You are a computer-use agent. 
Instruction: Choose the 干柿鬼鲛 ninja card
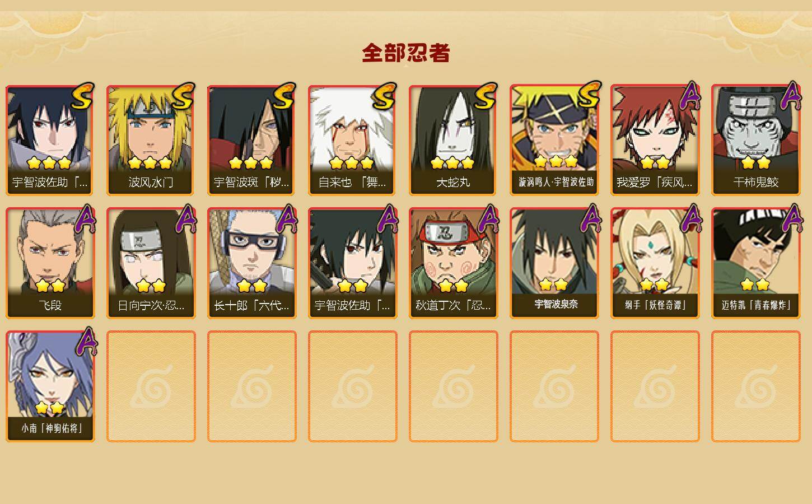(x=755, y=141)
